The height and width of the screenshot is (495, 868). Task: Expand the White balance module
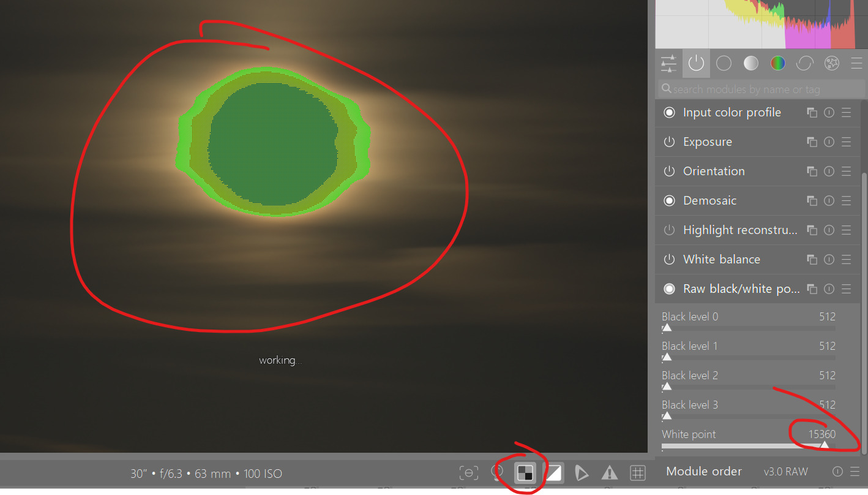[x=722, y=260]
